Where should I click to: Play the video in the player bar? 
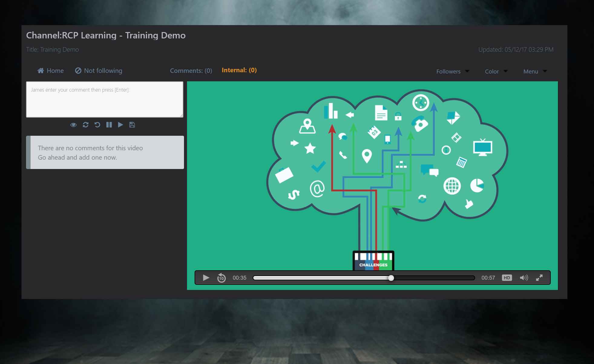pyautogui.click(x=206, y=278)
